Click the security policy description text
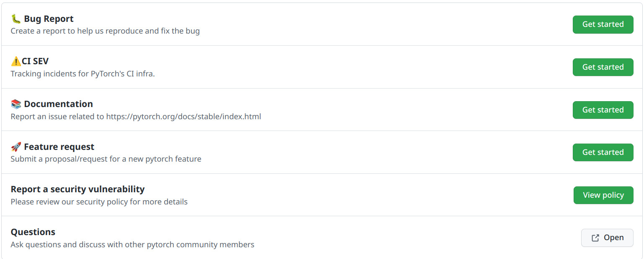The image size is (644, 259). pos(99,202)
